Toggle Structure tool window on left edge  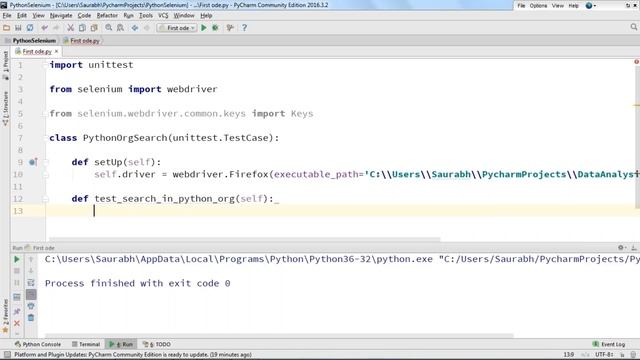click(x=5, y=108)
